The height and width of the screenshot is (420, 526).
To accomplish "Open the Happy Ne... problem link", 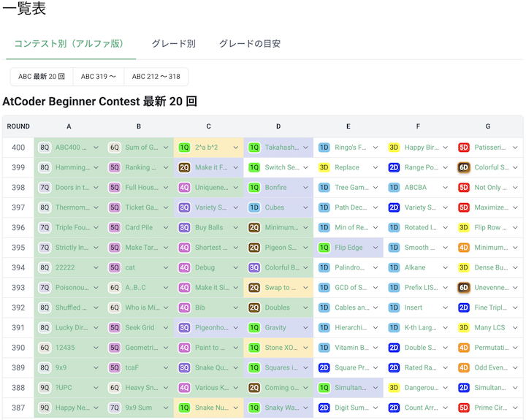I will (x=72, y=408).
